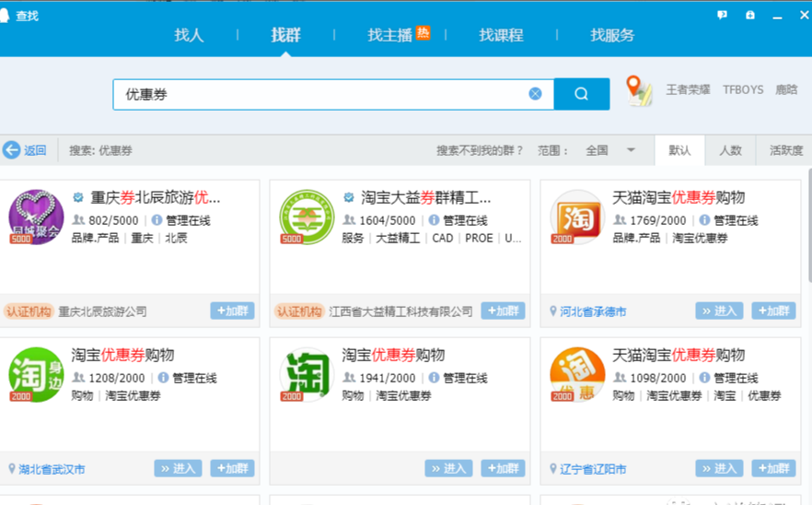Screen dimensions: 812x505
Task: Click the title bar icon left of minimize
Action: [x=749, y=16]
